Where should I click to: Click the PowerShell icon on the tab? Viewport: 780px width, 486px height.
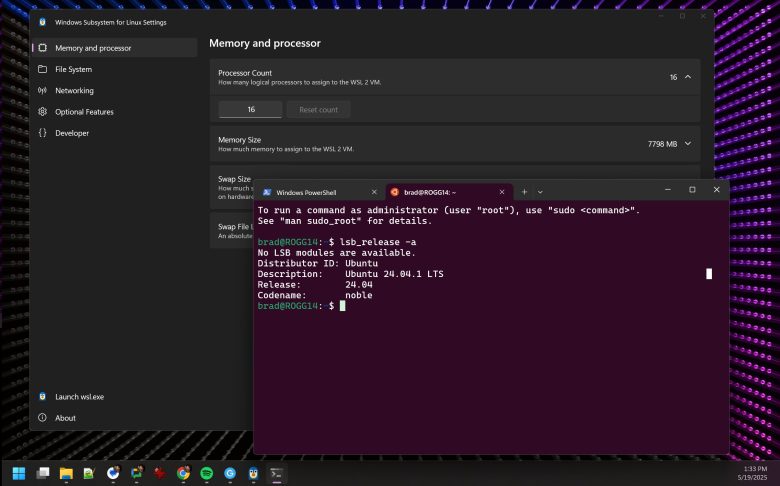pyautogui.click(x=267, y=192)
